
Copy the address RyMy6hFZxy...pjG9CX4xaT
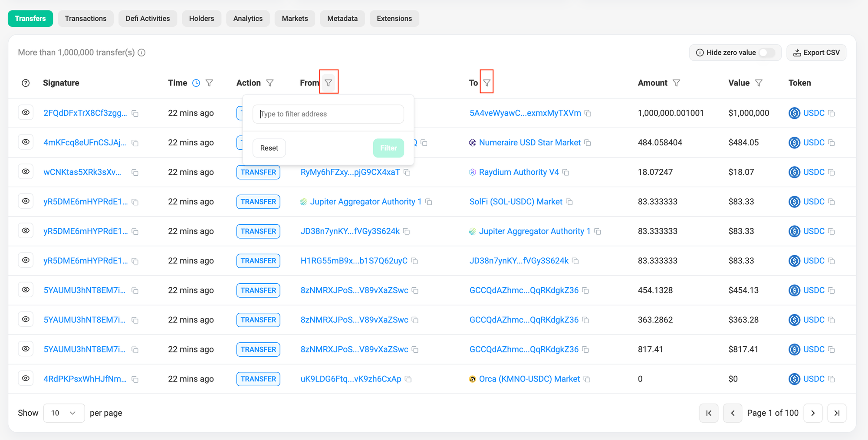407,172
